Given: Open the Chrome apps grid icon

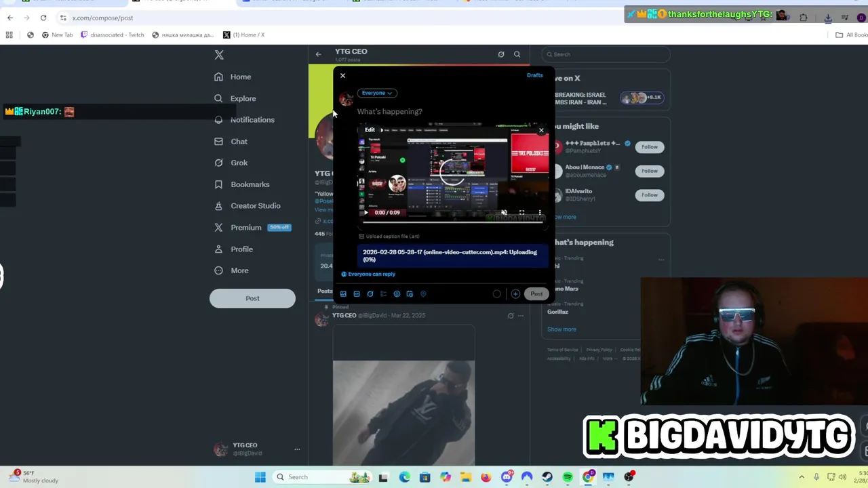Looking at the screenshot, I should (9, 35).
